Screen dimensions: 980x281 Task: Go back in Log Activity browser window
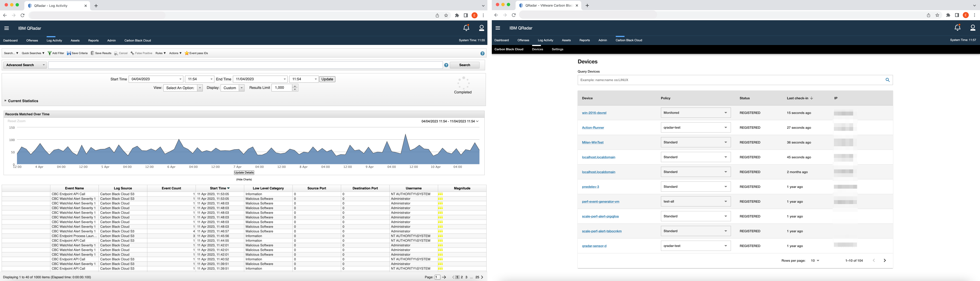click(x=5, y=15)
